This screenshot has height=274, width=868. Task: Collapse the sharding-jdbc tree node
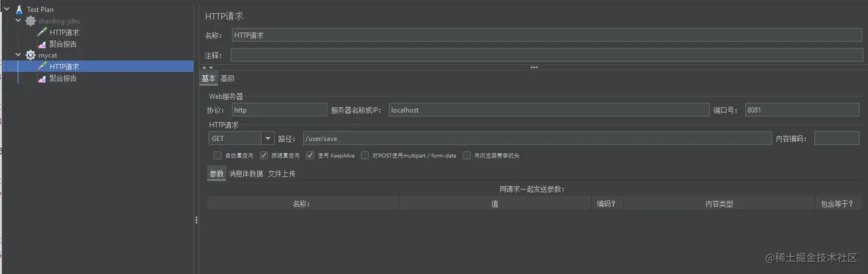click(x=18, y=21)
